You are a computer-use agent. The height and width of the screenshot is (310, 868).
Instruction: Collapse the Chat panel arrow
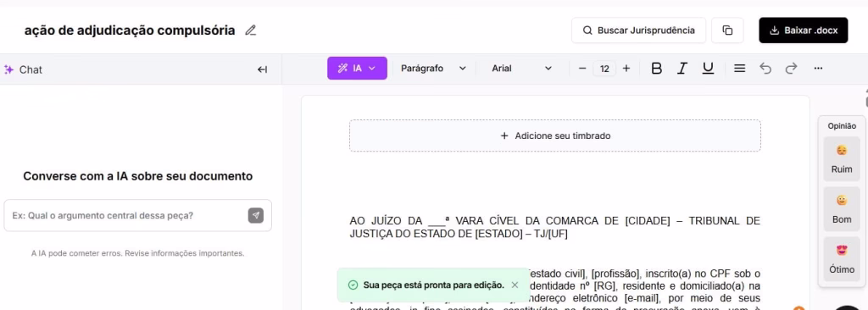point(263,69)
